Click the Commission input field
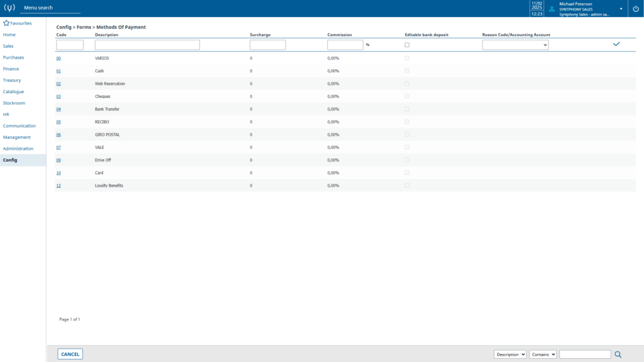 (x=345, y=45)
